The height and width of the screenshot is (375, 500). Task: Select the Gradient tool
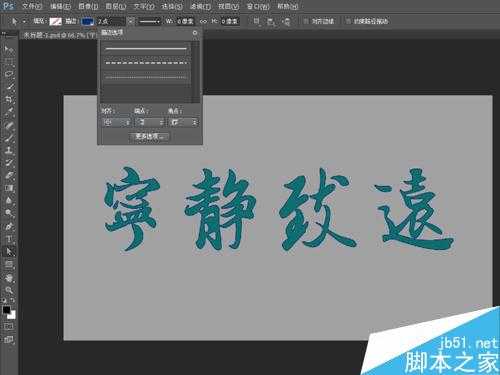(x=9, y=188)
